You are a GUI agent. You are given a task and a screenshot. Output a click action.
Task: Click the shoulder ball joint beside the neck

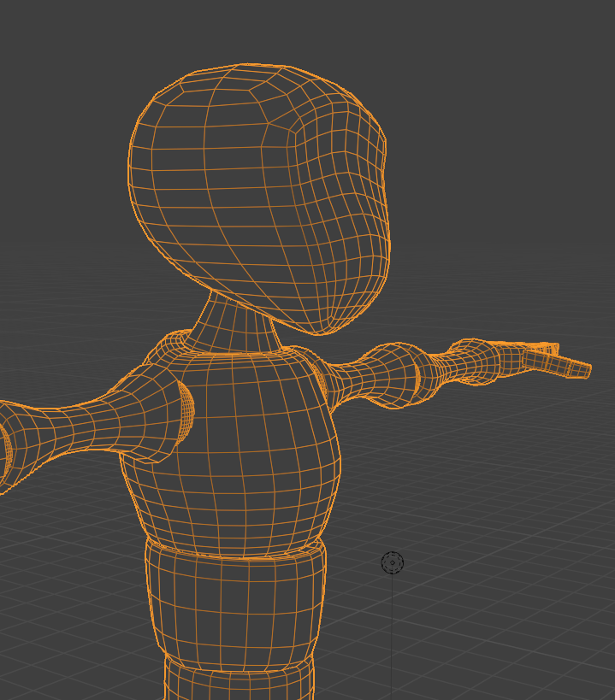click(x=169, y=344)
